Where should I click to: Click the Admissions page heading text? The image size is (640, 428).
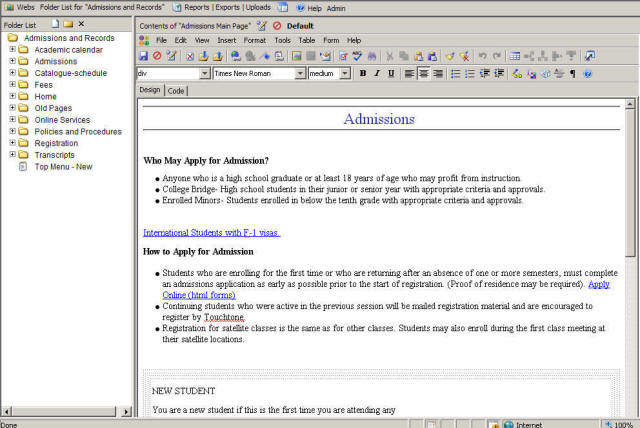pyautogui.click(x=379, y=119)
